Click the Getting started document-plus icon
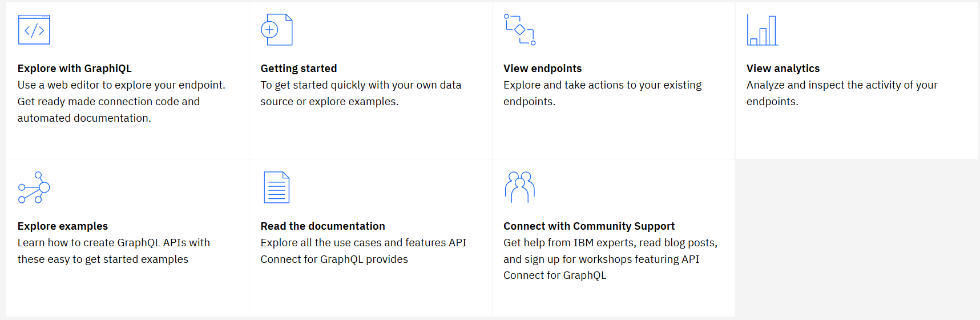 277,30
